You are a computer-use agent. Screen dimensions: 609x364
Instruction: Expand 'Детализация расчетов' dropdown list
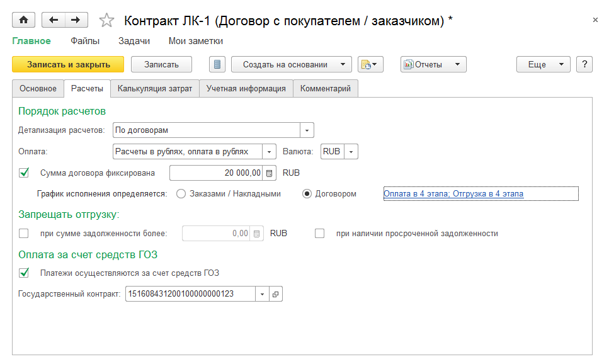pyautogui.click(x=307, y=130)
